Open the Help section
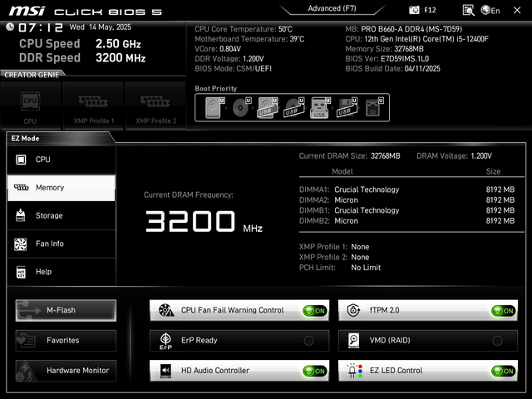Viewport: 532px width, 399px height. click(62, 272)
